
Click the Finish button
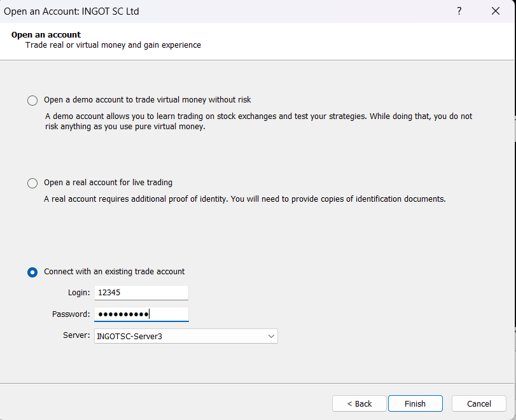pyautogui.click(x=415, y=403)
